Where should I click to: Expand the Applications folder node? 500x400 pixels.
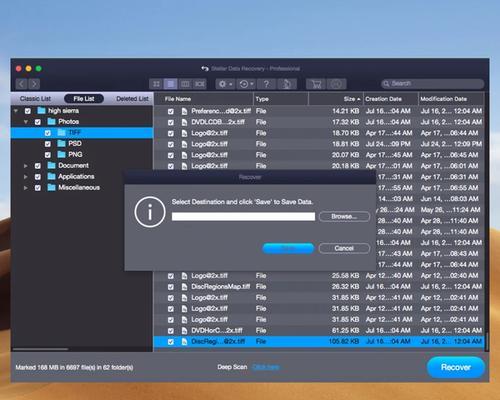[26, 177]
